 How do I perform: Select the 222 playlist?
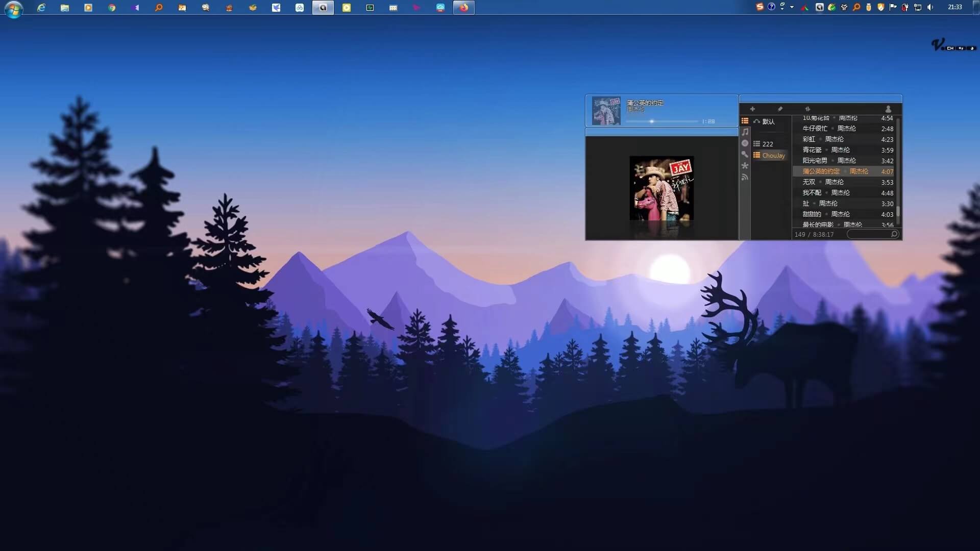click(x=770, y=144)
